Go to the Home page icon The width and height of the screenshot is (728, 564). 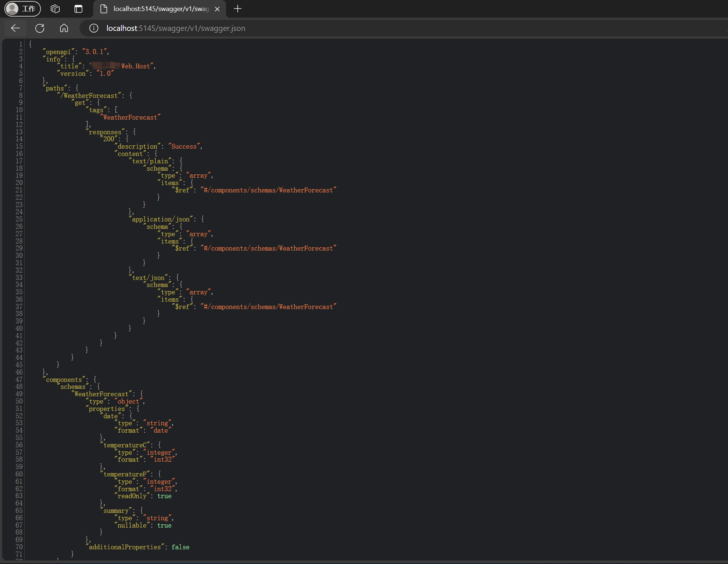64,28
